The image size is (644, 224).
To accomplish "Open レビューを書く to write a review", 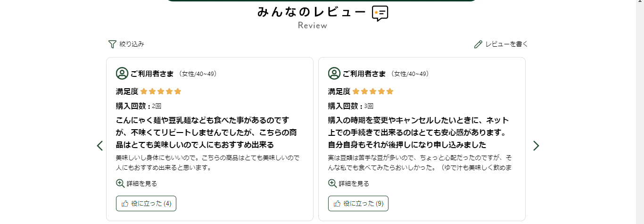I will (501, 44).
